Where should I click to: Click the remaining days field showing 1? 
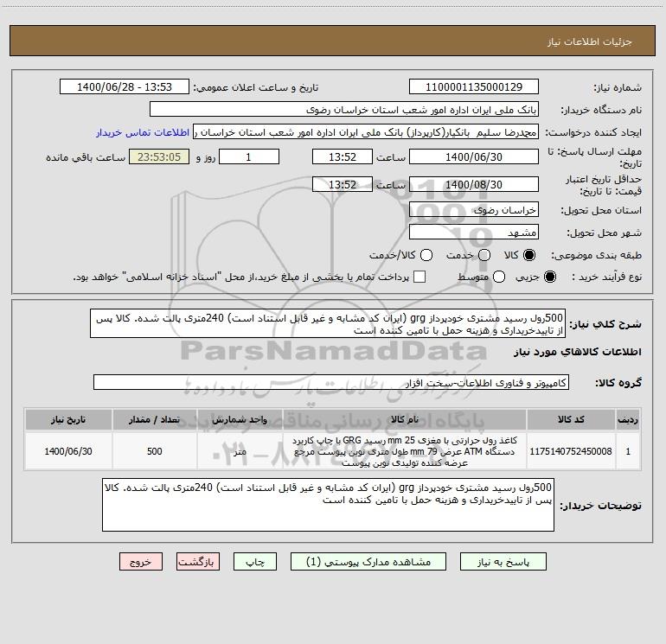[x=249, y=156]
